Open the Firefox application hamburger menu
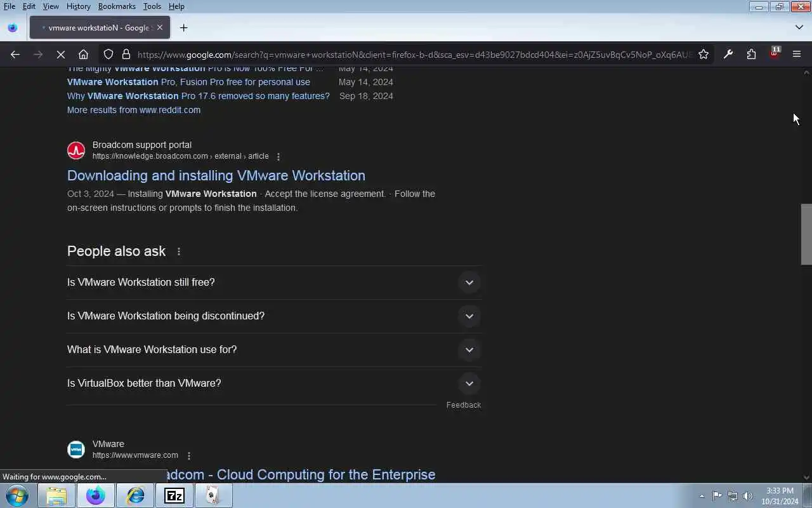Screen dimensions: 812x508 coord(797,55)
